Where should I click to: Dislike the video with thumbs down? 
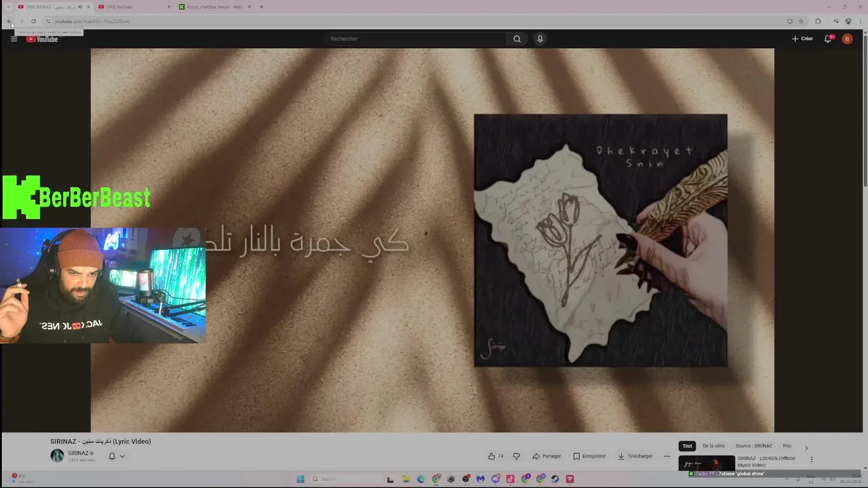click(516, 456)
